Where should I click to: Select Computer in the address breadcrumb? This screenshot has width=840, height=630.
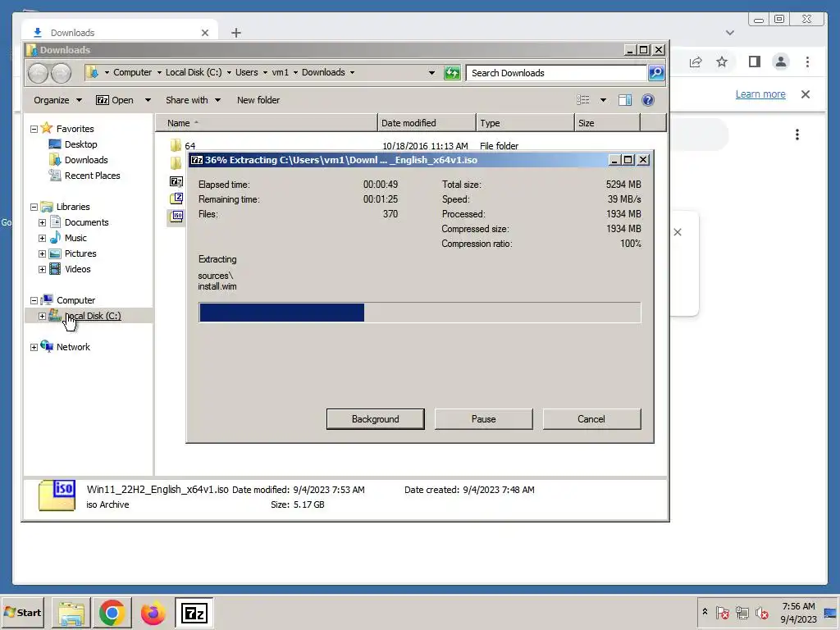pyautogui.click(x=132, y=72)
